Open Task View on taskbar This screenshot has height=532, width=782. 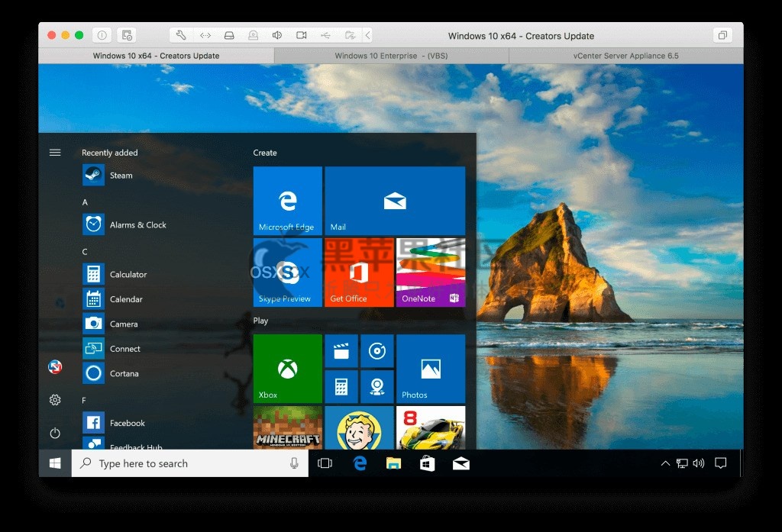[x=325, y=463]
